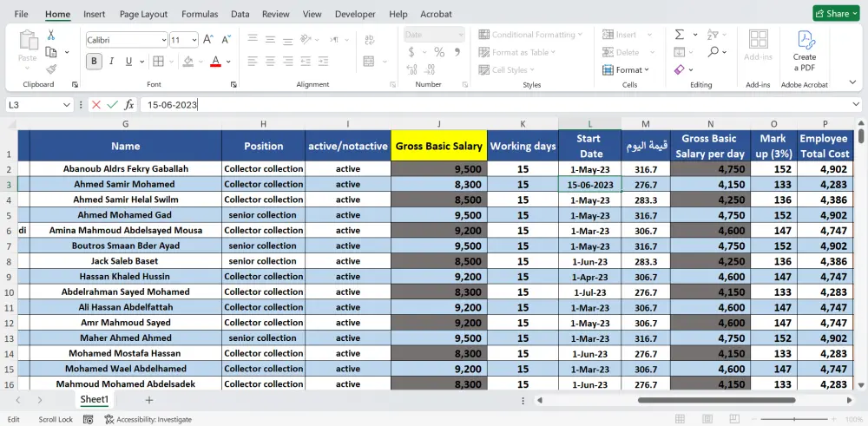Click the Format button in Cells group
This screenshot has width=868, height=426.
click(626, 70)
